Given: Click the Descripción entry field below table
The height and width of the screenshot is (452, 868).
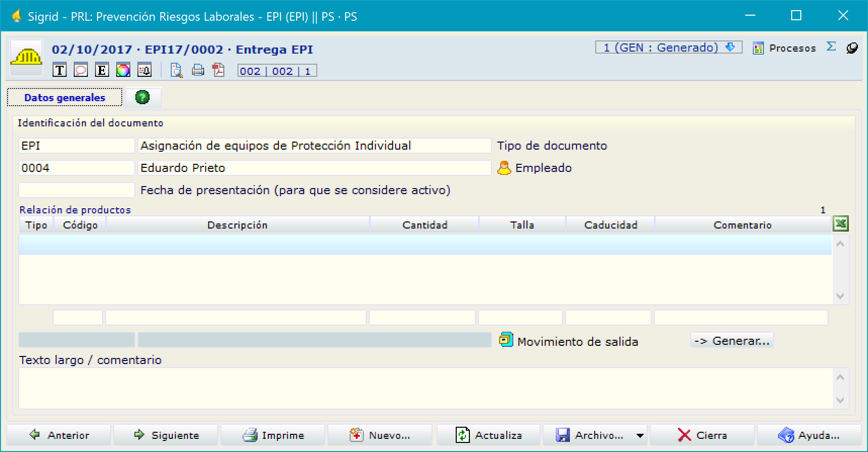Looking at the screenshot, I should pyautogui.click(x=236, y=318).
